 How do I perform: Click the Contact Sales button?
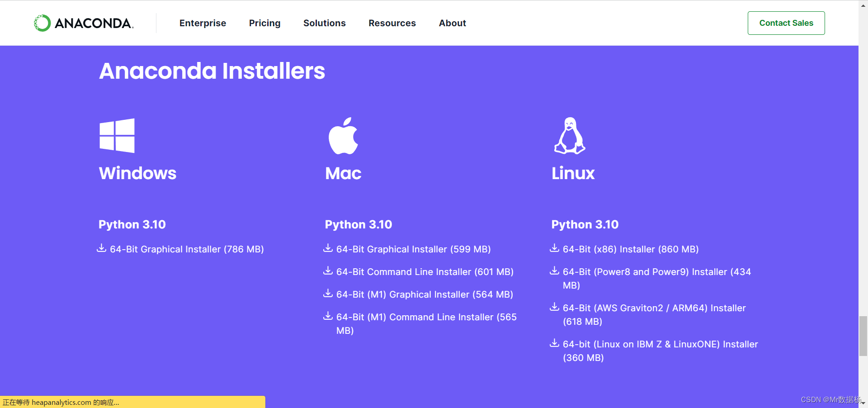point(786,23)
